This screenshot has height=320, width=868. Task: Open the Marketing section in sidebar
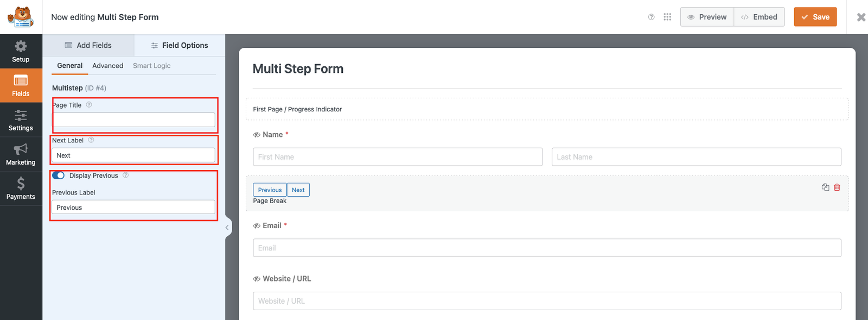(x=21, y=154)
